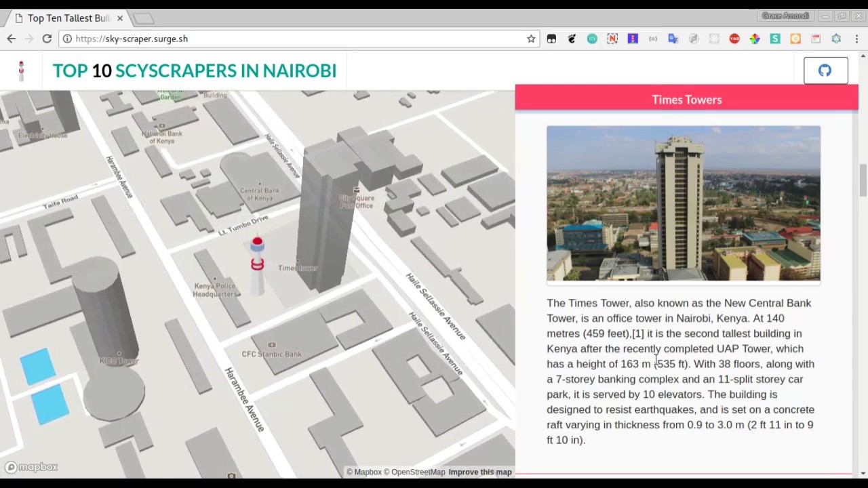Click the Improve this map link
This screenshot has height=488, width=868.
point(480,472)
